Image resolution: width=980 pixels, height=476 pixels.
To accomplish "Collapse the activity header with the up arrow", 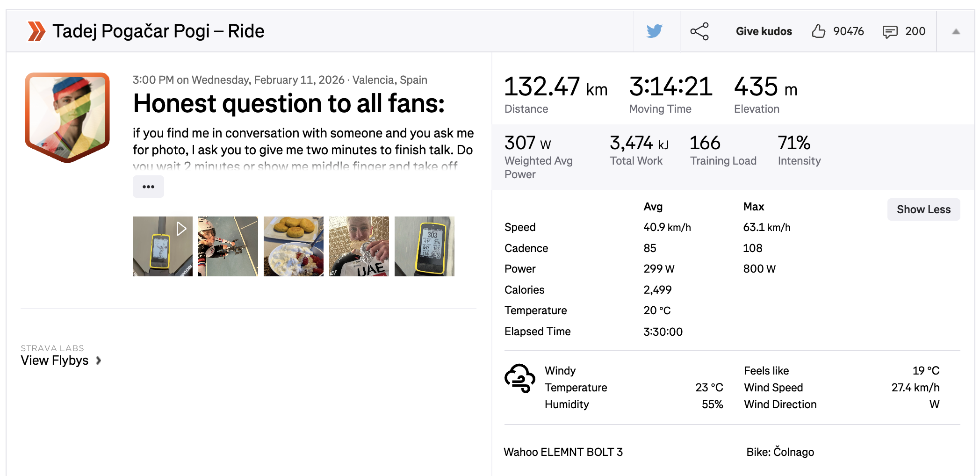I will (956, 31).
